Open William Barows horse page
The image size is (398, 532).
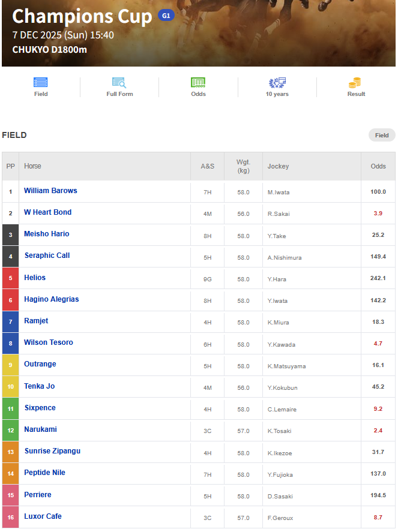[50, 191]
